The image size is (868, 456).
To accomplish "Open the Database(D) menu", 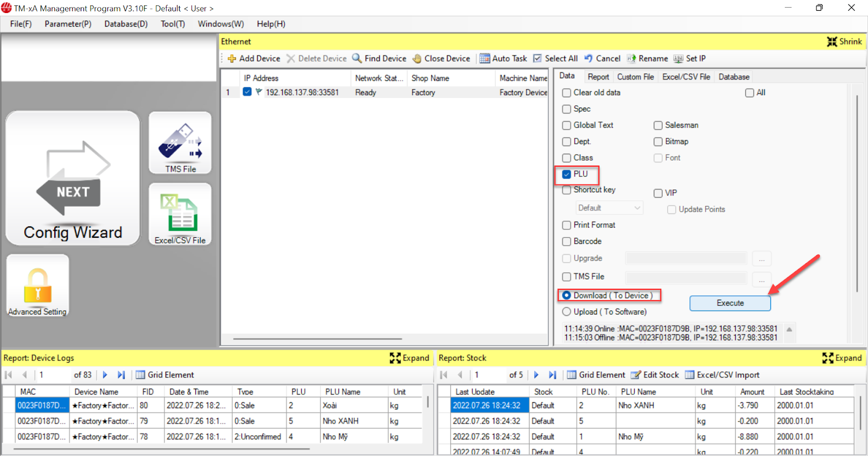I will (x=126, y=24).
